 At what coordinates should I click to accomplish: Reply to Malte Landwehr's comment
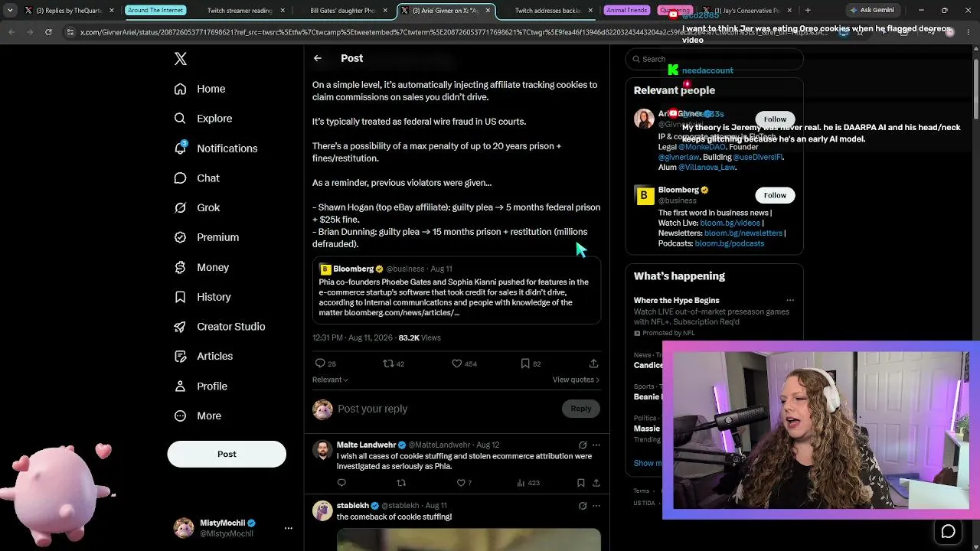point(341,483)
